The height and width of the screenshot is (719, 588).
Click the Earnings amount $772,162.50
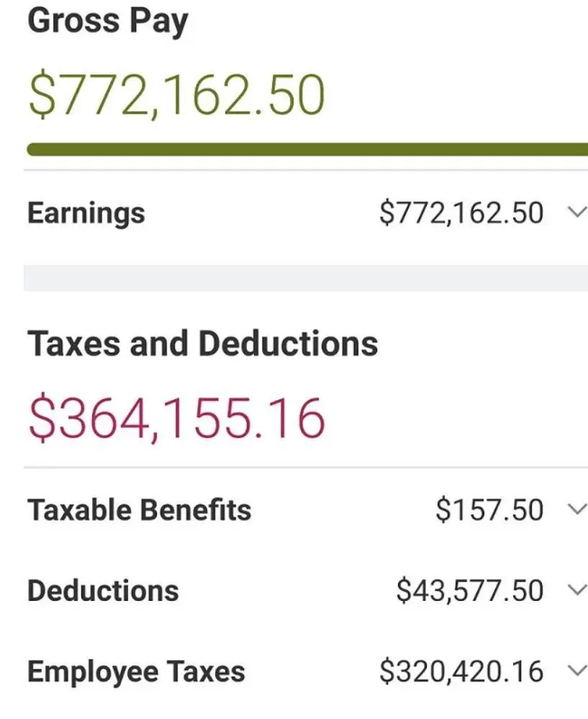[x=461, y=213]
